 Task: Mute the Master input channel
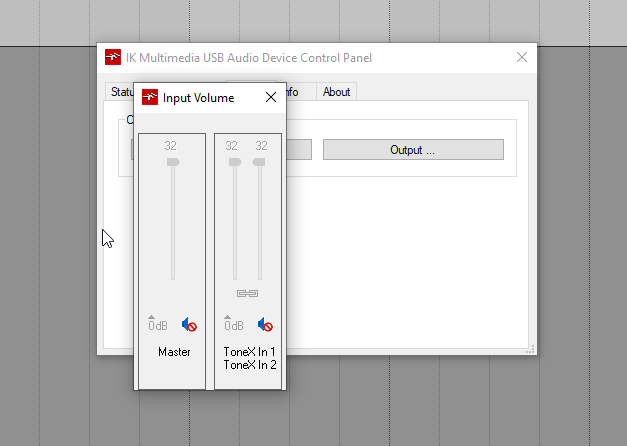(189, 325)
